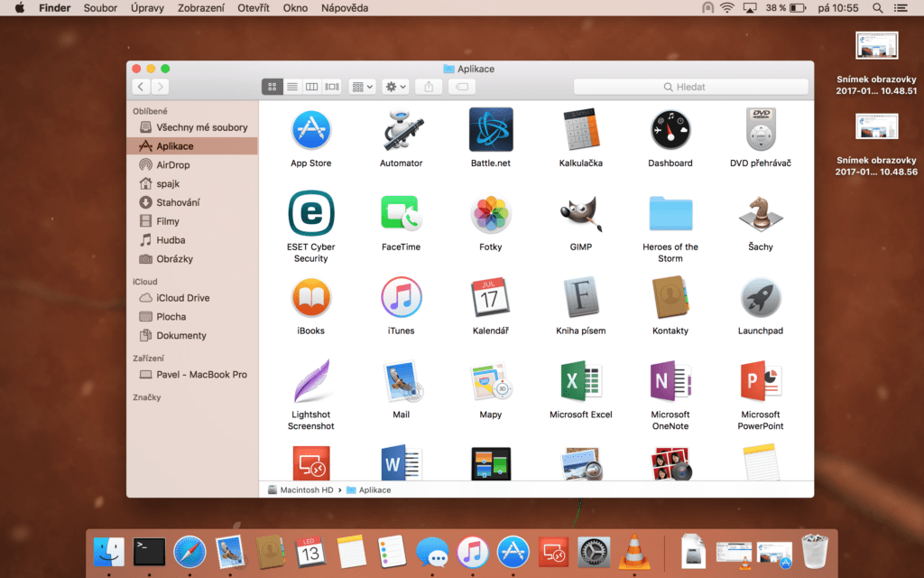This screenshot has width=924, height=578.
Task: Select the Fotky photos app icon
Action: (x=491, y=213)
